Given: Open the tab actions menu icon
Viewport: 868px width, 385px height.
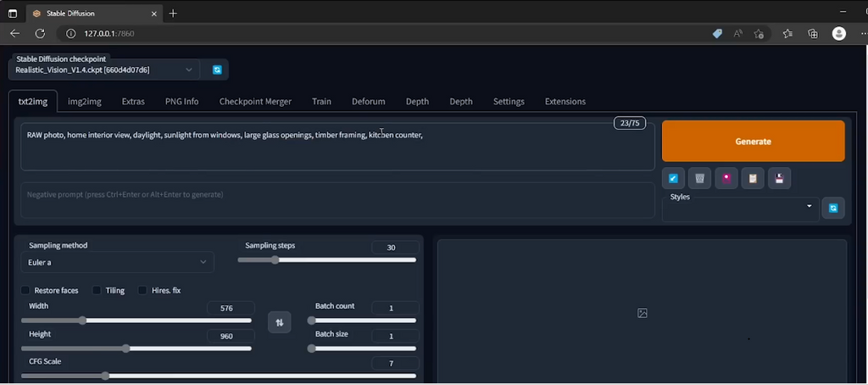Looking at the screenshot, I should (12, 14).
